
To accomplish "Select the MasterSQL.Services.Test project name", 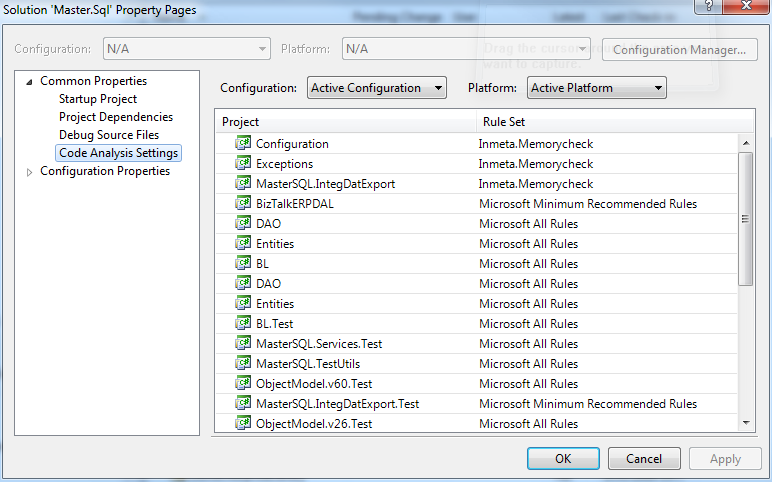I will click(x=319, y=344).
